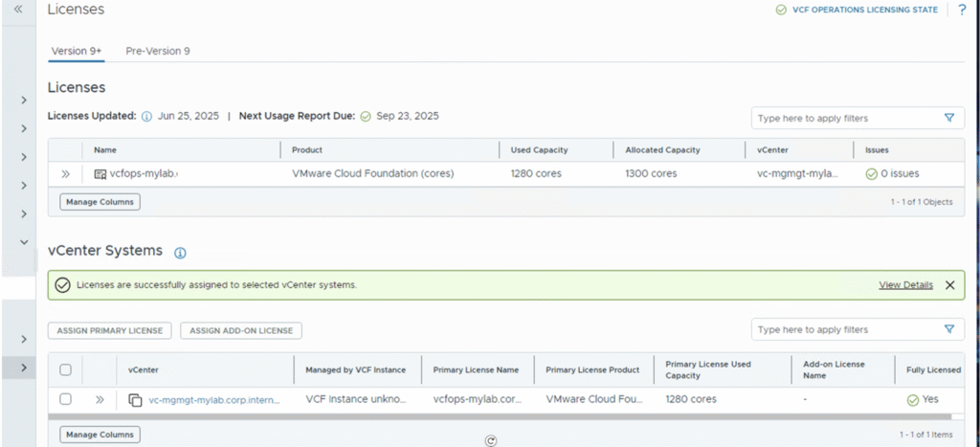This screenshot has width=980, height=447.
Task: Expand the vcfops-mylab license row details
Action: click(66, 174)
